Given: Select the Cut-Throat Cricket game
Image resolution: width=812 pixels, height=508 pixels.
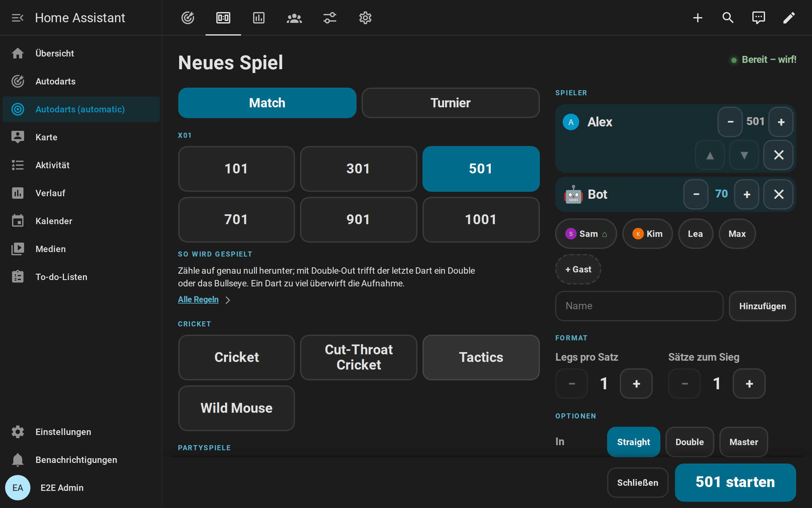Looking at the screenshot, I should pos(358,357).
